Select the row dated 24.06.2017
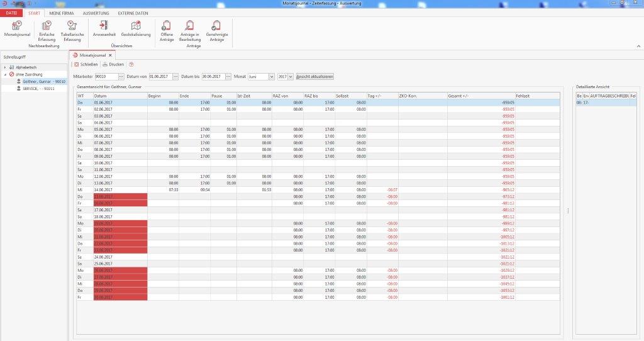The image size is (644, 341). (x=318, y=257)
